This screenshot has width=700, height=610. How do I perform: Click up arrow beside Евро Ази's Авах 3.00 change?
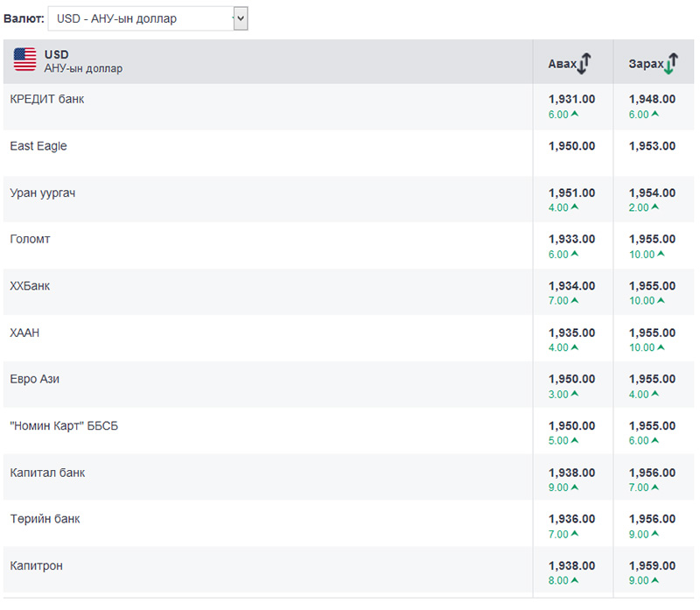575,394
